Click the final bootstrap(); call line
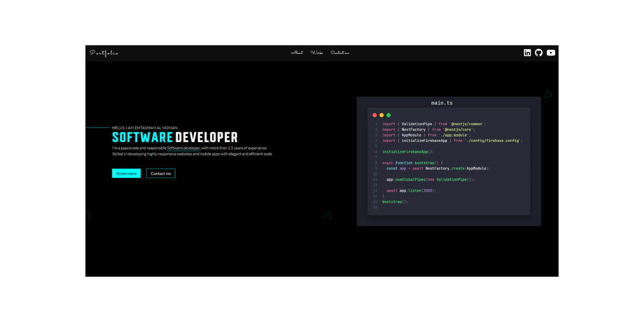The width and height of the screenshot is (644, 322). pyautogui.click(x=395, y=202)
